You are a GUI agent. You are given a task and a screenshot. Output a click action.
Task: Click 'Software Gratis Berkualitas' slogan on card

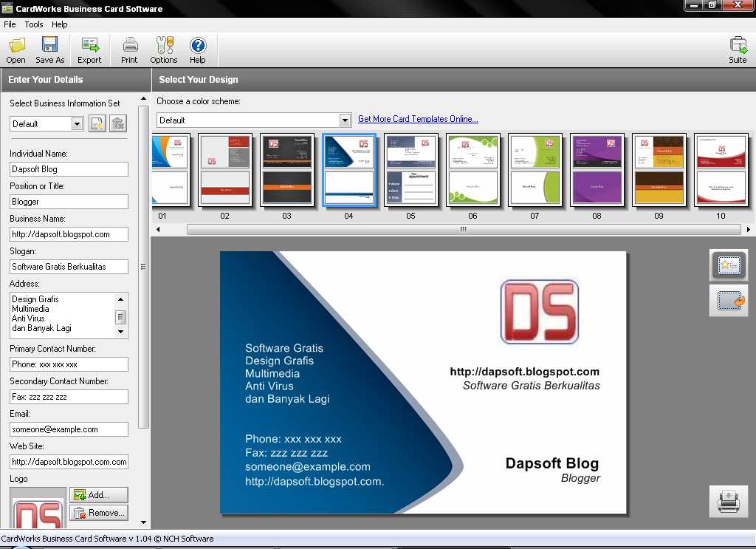click(532, 386)
